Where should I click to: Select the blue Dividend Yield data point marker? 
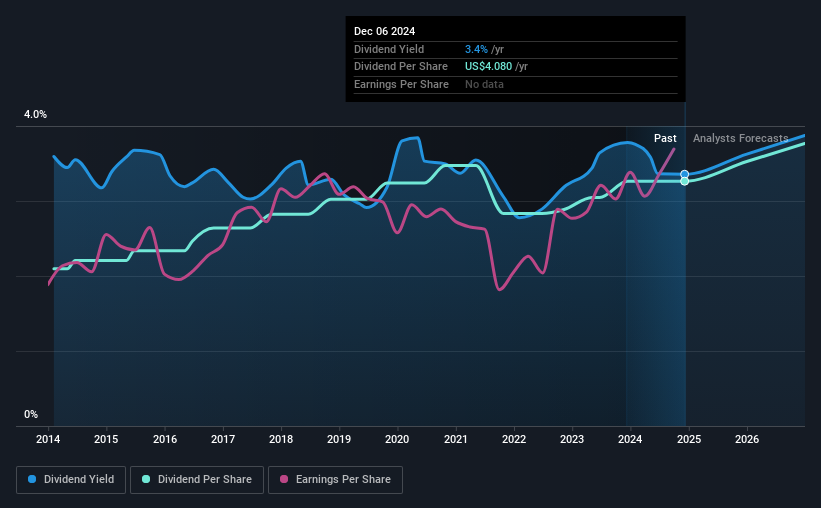click(x=684, y=174)
